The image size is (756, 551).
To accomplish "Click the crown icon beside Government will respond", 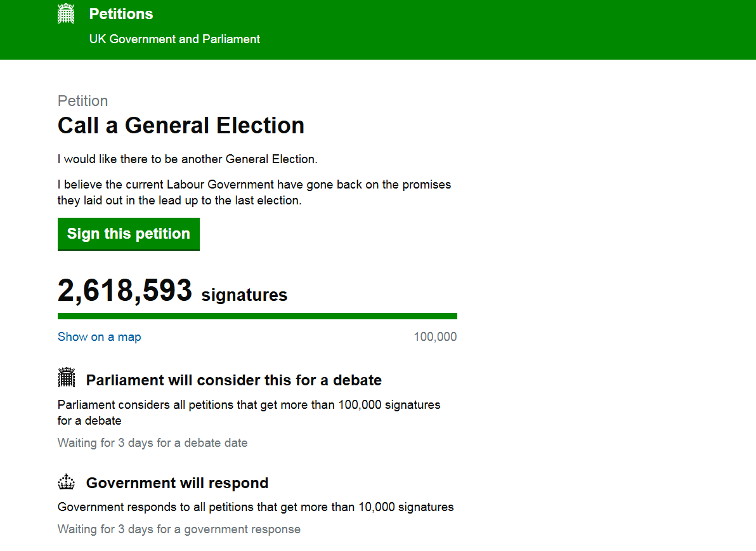I will pyautogui.click(x=67, y=482).
